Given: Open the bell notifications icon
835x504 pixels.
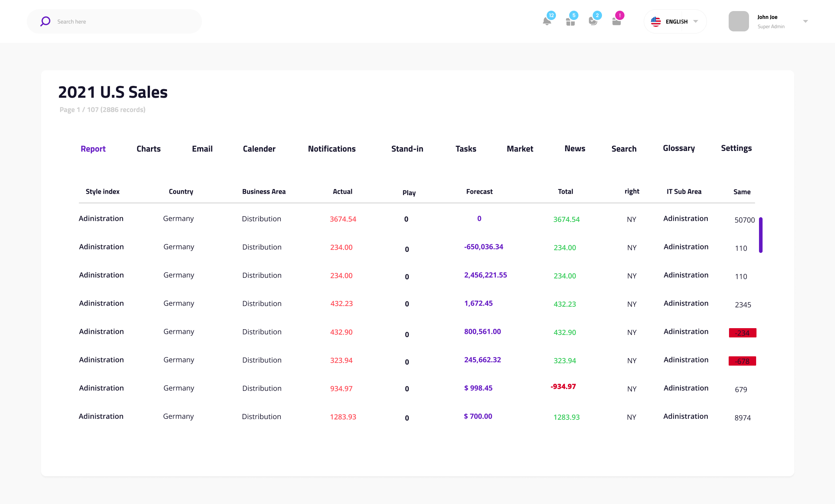Looking at the screenshot, I should [x=547, y=21].
